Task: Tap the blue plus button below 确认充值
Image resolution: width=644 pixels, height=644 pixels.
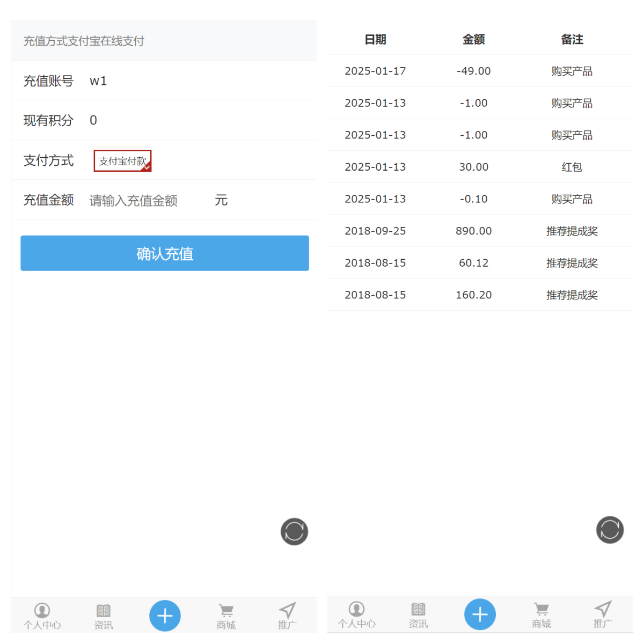Action: 165,616
